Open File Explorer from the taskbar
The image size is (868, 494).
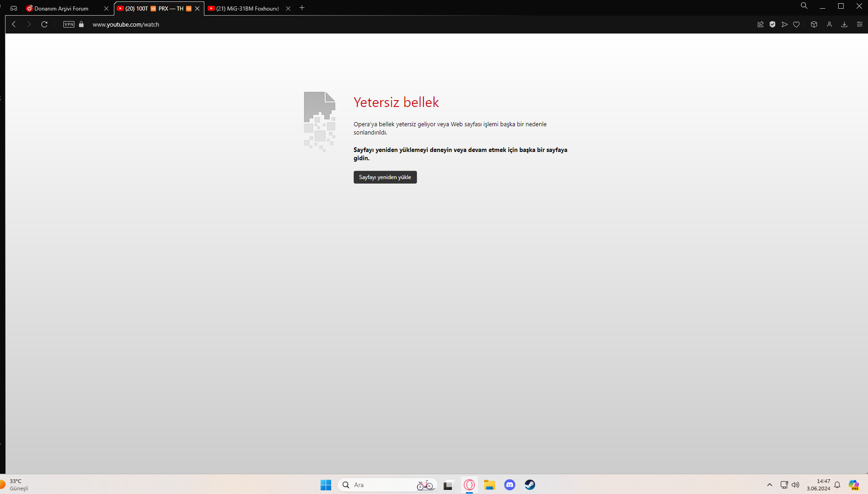(x=490, y=485)
